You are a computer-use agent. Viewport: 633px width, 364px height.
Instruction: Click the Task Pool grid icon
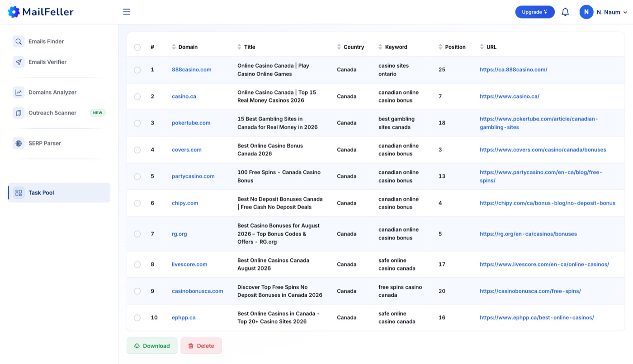(19, 193)
